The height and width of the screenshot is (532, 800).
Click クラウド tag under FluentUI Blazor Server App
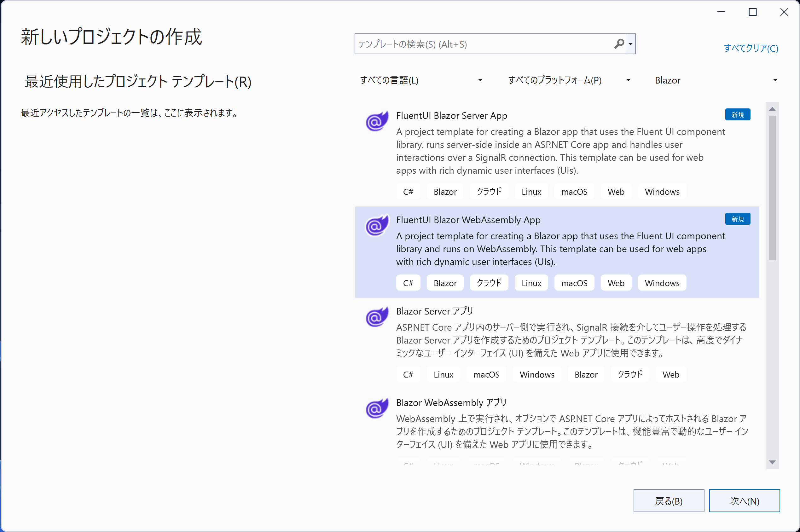point(489,192)
